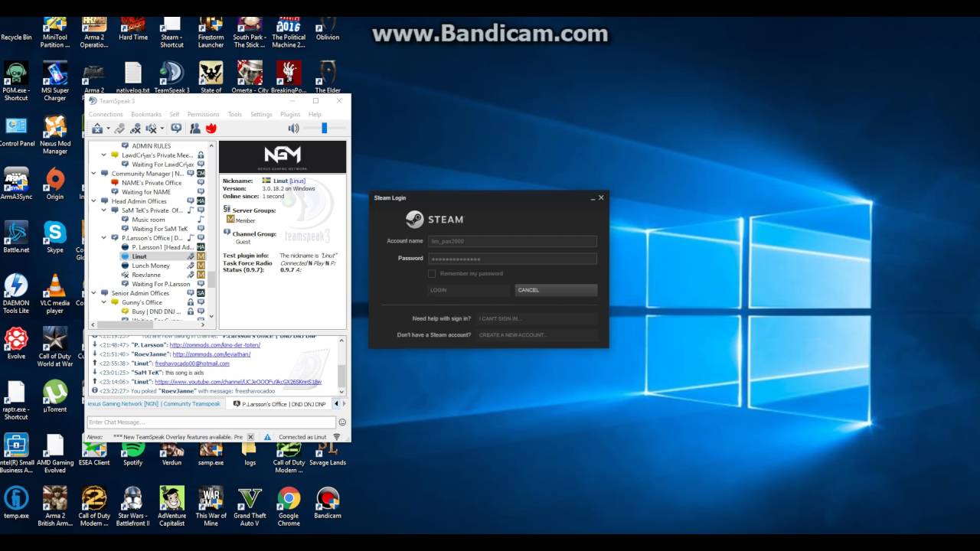
Task: Open the Oblivion desktop icon
Action: 328,29
